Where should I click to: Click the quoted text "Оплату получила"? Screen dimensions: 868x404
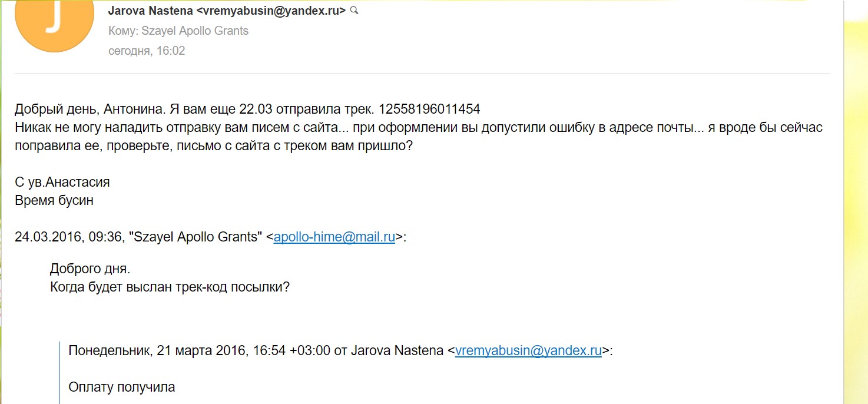click(x=122, y=387)
